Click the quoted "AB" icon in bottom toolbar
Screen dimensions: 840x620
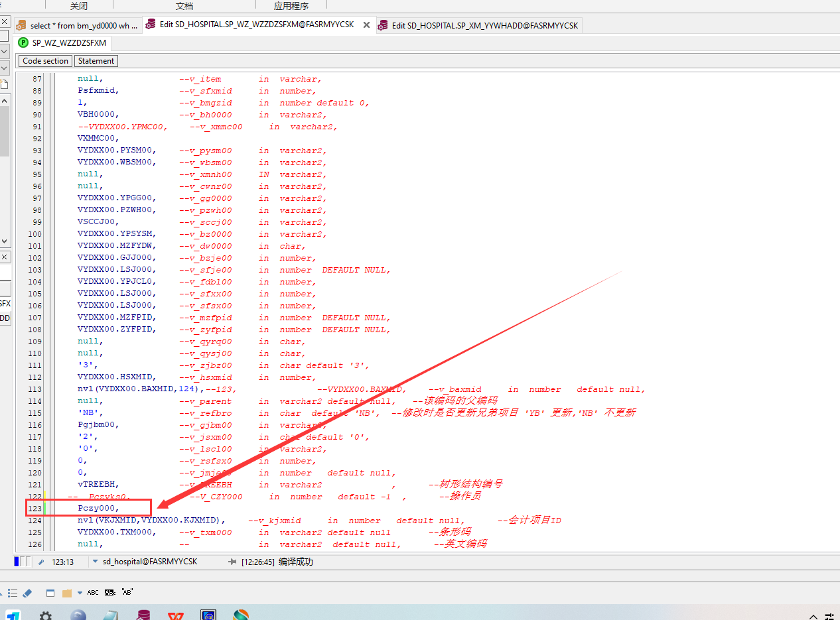pyautogui.click(x=127, y=593)
